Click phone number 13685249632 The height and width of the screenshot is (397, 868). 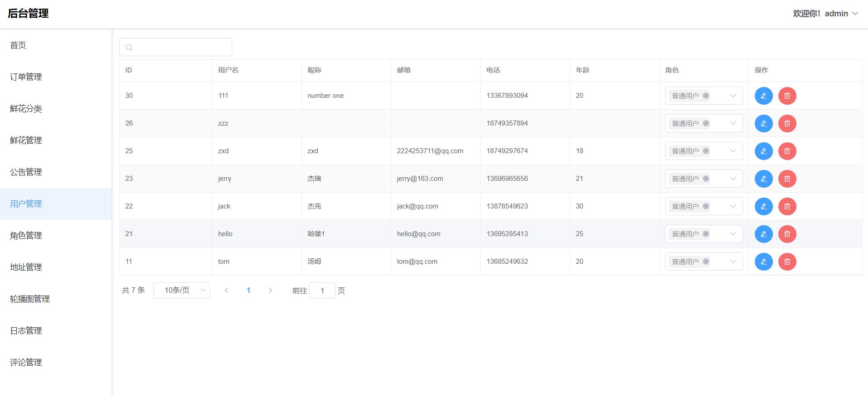pos(507,261)
